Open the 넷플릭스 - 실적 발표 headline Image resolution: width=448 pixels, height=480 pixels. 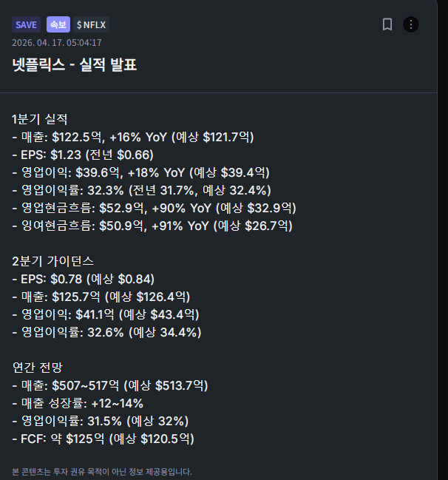coord(74,65)
